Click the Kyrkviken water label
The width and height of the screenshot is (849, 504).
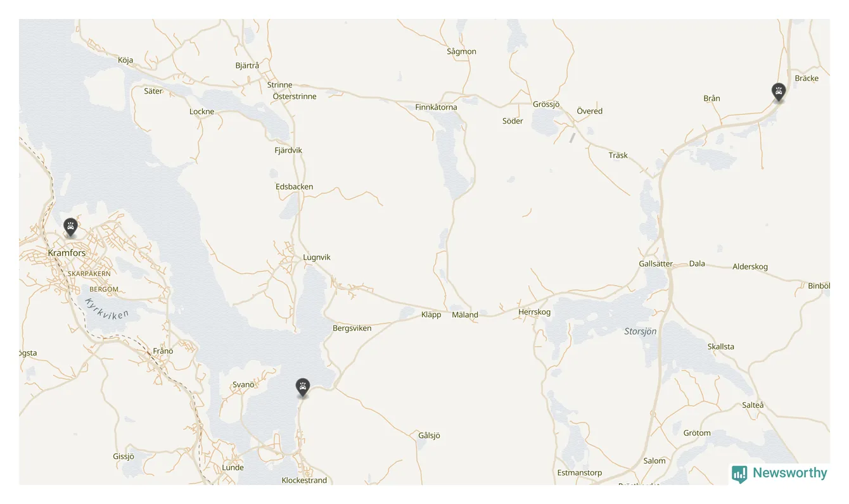(107, 308)
